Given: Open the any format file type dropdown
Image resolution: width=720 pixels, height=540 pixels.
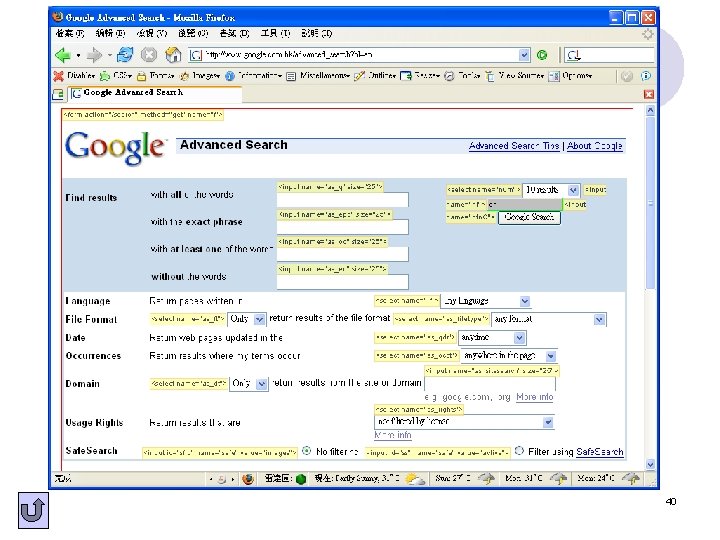Looking at the screenshot, I should [549, 319].
